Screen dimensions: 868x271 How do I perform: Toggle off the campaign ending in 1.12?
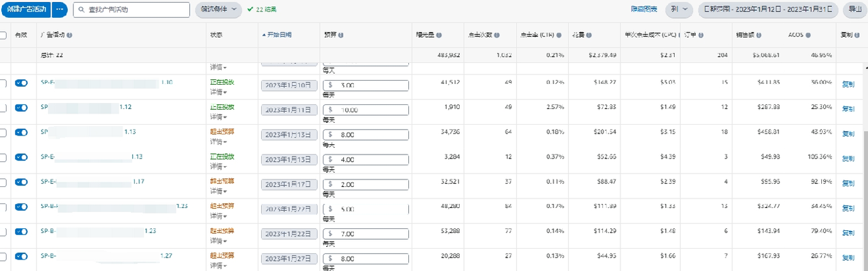tap(21, 108)
